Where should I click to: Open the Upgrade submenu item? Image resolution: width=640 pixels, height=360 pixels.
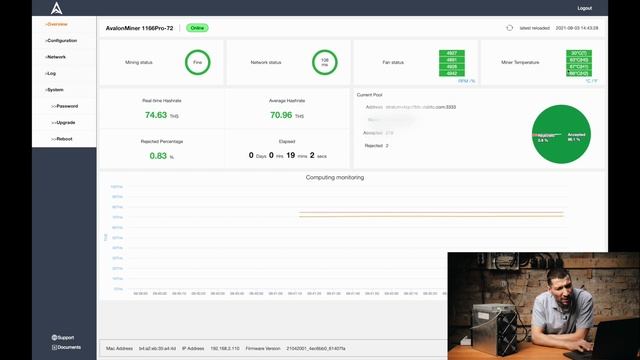(x=63, y=122)
